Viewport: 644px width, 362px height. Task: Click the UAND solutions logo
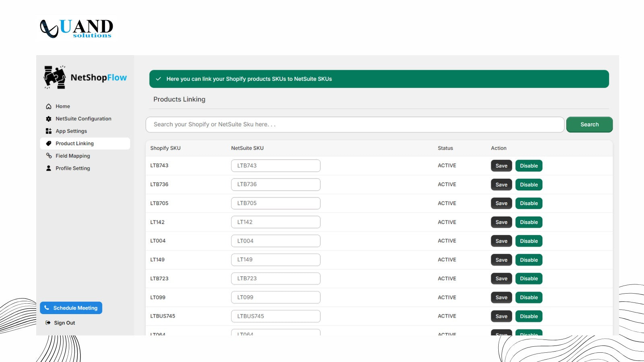pyautogui.click(x=76, y=28)
